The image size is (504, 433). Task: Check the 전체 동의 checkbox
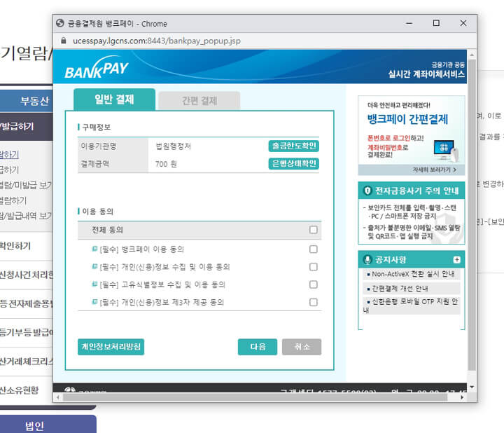tap(314, 230)
